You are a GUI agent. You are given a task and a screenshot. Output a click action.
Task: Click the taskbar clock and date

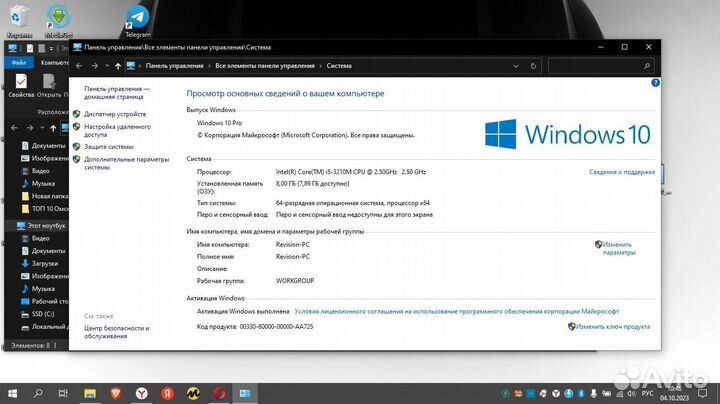click(675, 393)
